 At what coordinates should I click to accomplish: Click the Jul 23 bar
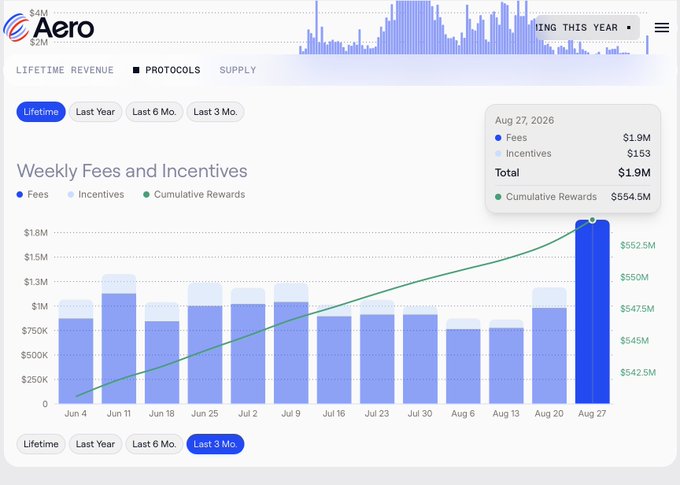[x=377, y=352]
